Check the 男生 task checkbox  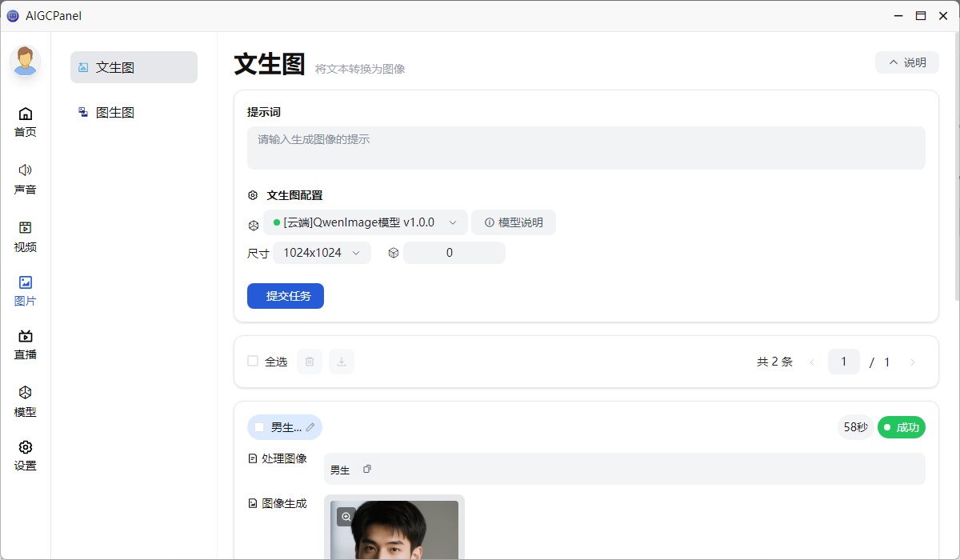tap(259, 427)
